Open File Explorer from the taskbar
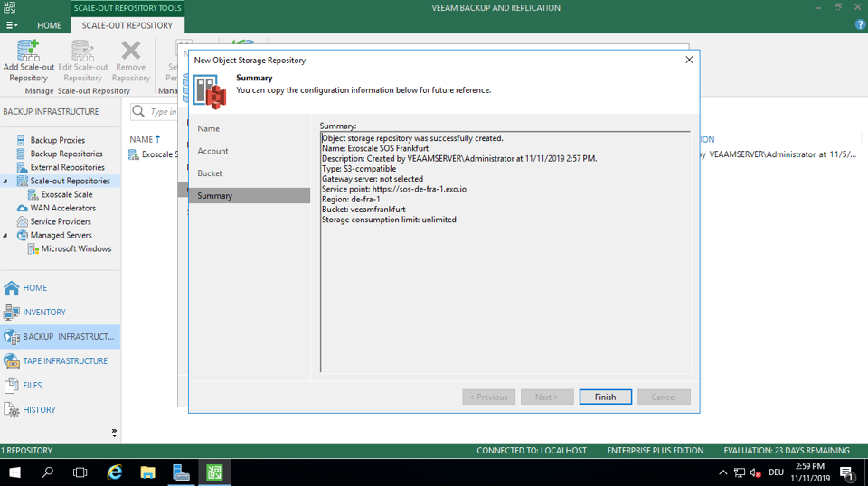Image resolution: width=868 pixels, height=486 pixels. [x=147, y=472]
